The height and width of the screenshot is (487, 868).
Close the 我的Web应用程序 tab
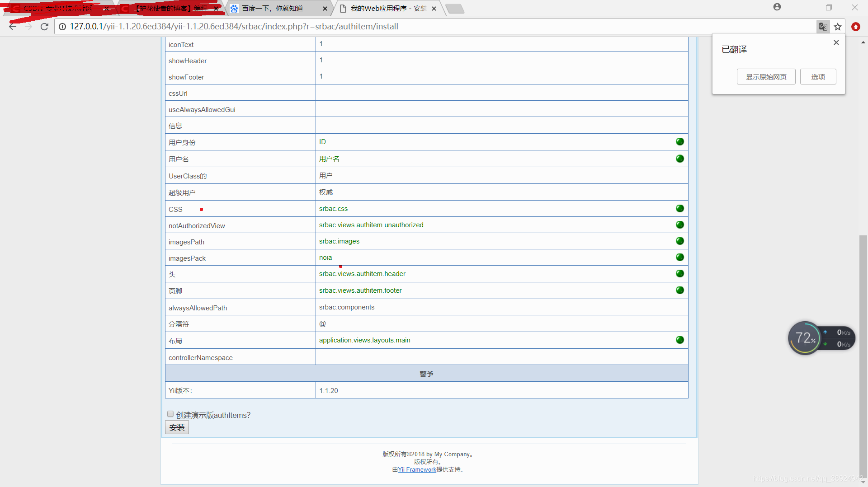coord(434,9)
